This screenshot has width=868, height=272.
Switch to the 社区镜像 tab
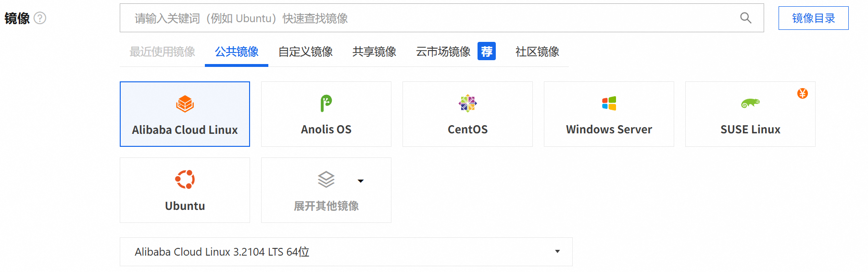[x=537, y=52]
